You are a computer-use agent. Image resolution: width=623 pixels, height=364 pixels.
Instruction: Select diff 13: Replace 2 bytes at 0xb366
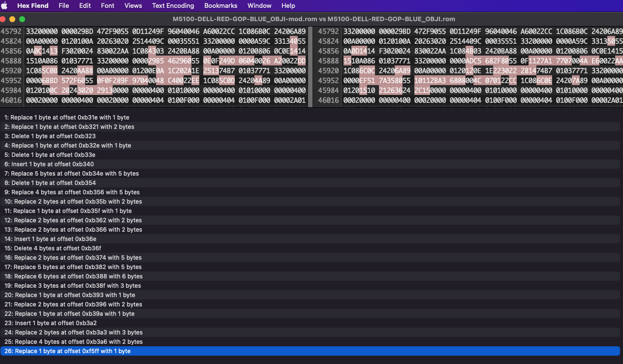pyautogui.click(x=310, y=230)
